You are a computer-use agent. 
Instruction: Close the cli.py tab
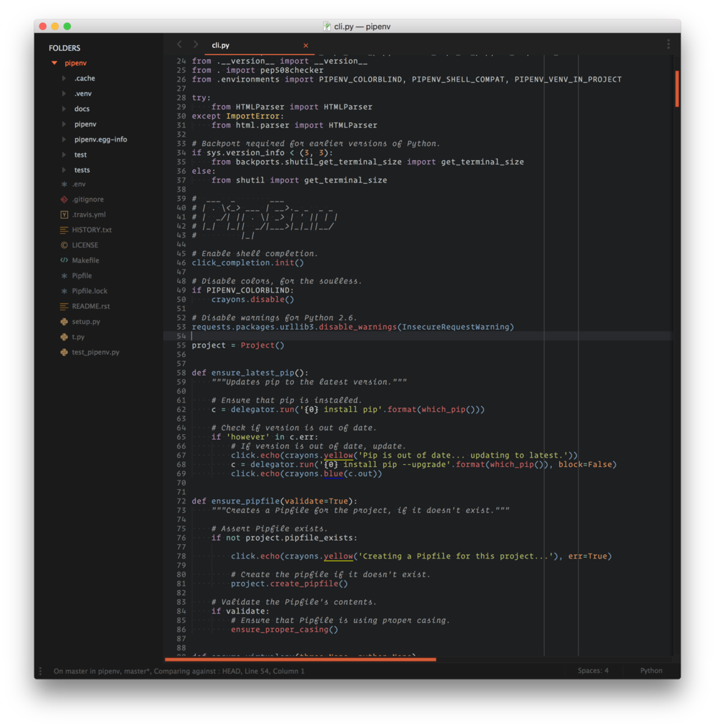306,45
